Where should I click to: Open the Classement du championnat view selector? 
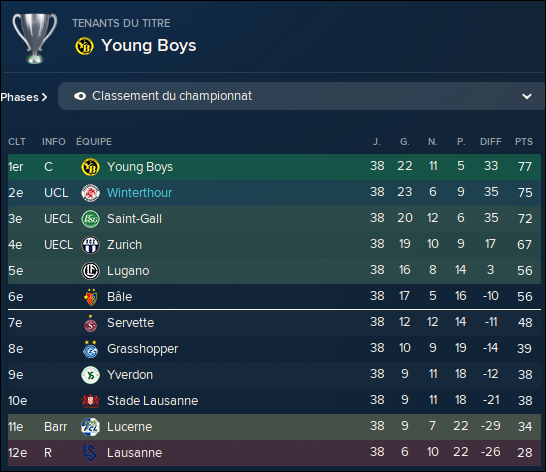tap(302, 96)
